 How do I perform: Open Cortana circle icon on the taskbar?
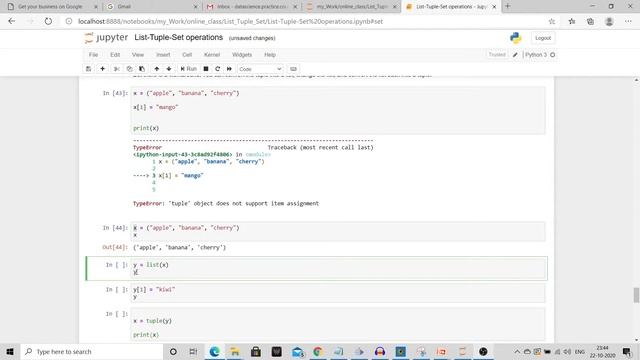click(173, 351)
